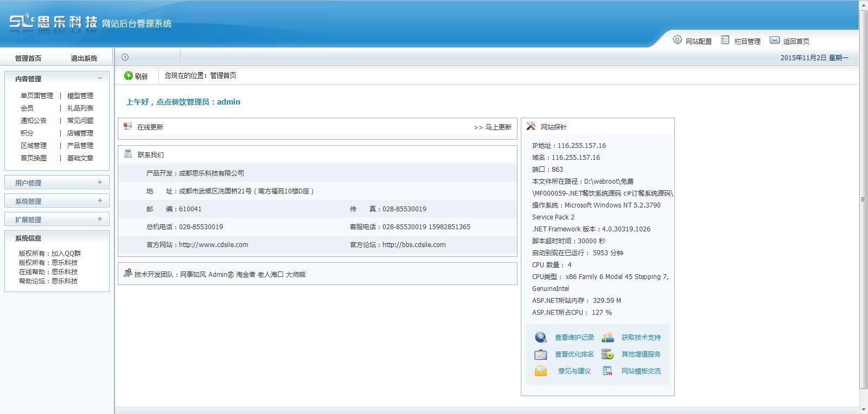Screen dimensions: 868x414
Task: Click the tools icon beside 网站探针
Action: 531,126
